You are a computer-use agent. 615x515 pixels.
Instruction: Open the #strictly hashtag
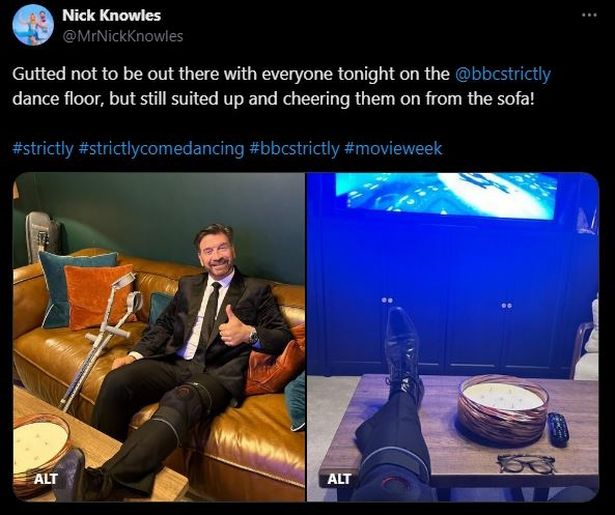[x=43, y=149]
